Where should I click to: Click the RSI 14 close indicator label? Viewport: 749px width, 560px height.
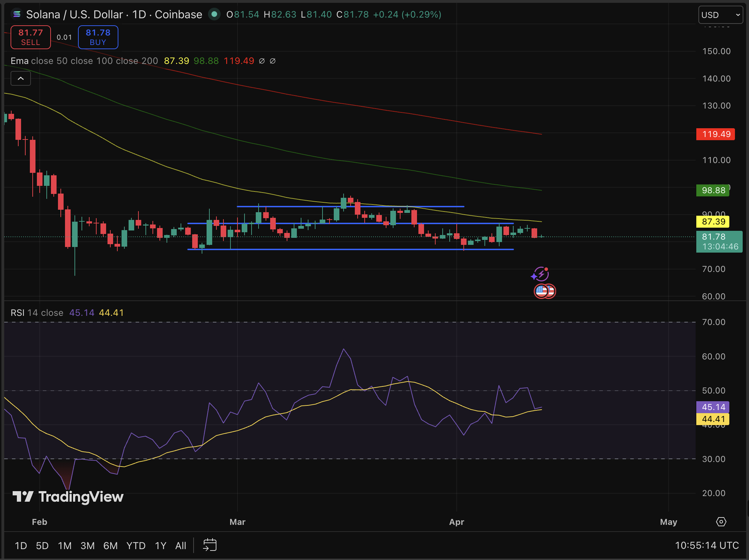37,313
